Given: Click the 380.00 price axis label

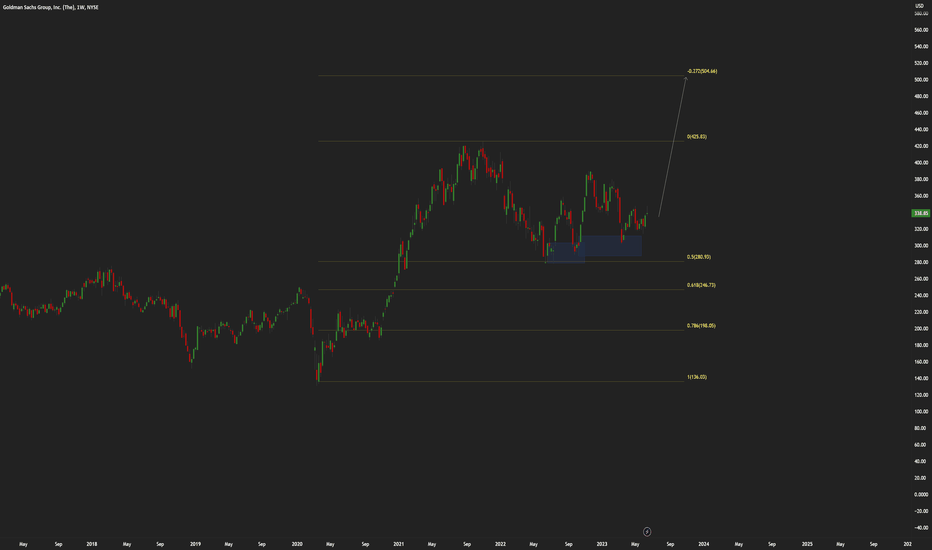Looking at the screenshot, I should [921, 180].
